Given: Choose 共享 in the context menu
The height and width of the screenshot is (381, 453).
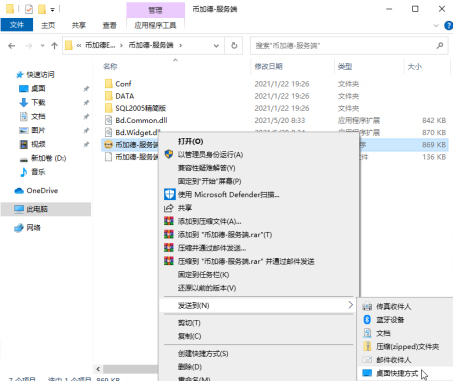Looking at the screenshot, I should click(x=185, y=208).
